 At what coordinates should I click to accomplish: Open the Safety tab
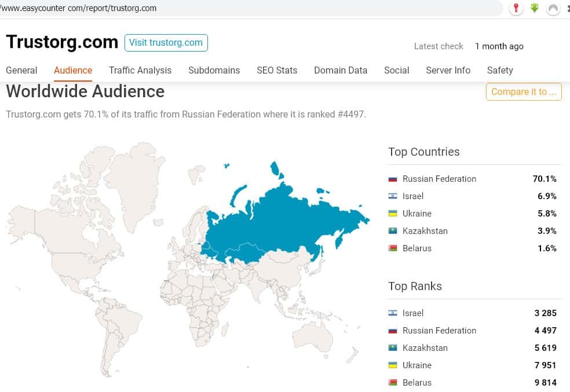500,70
